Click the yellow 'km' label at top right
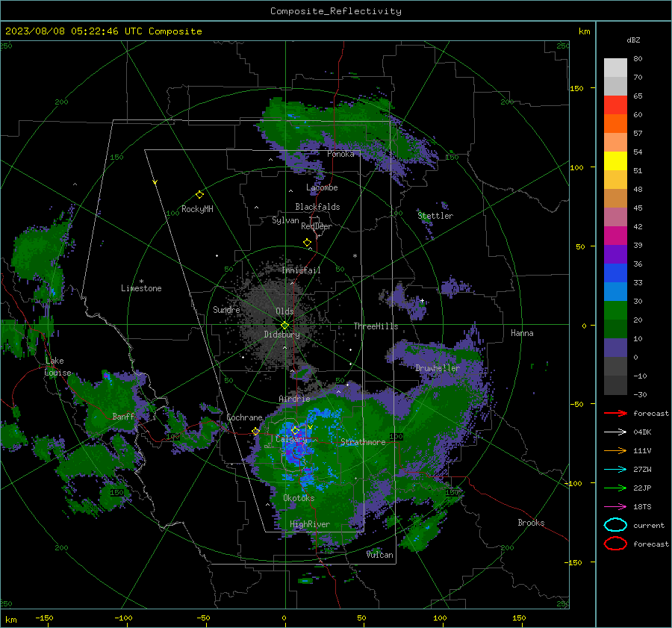672x628 pixels. coord(584,31)
